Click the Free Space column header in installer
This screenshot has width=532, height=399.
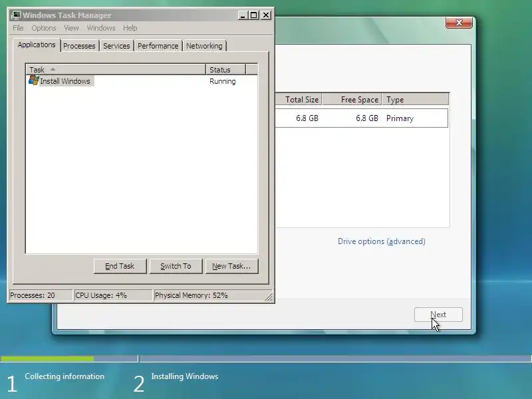pos(352,99)
